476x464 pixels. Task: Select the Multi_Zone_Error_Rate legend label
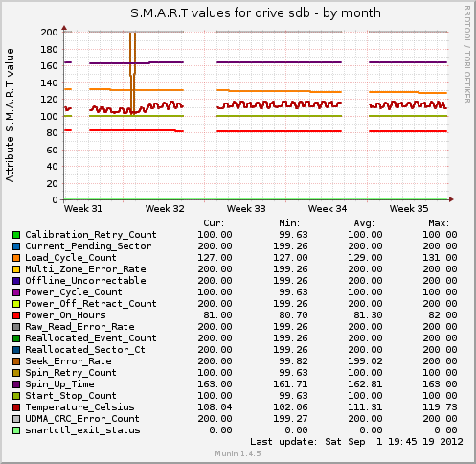(85, 269)
